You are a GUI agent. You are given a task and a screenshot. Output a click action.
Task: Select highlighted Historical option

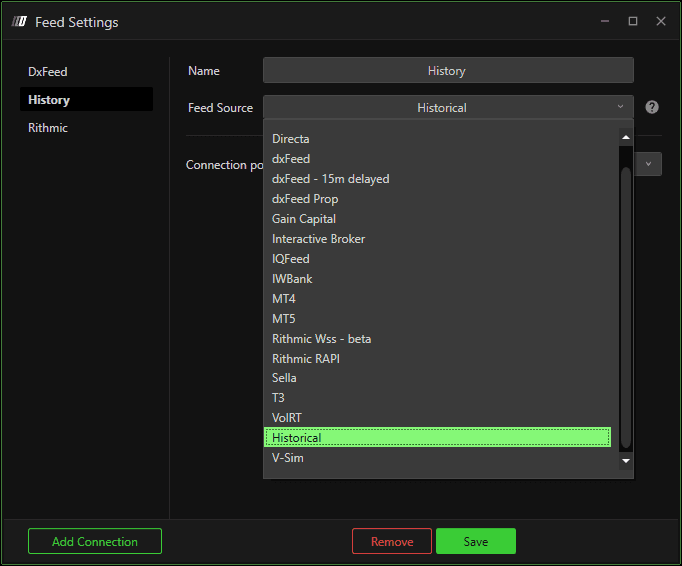[437, 437]
